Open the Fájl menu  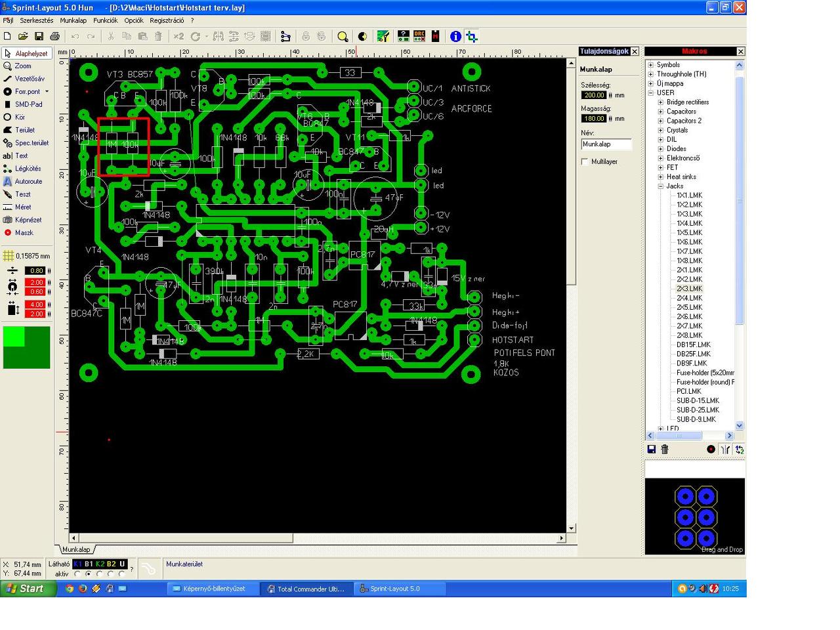9,20
